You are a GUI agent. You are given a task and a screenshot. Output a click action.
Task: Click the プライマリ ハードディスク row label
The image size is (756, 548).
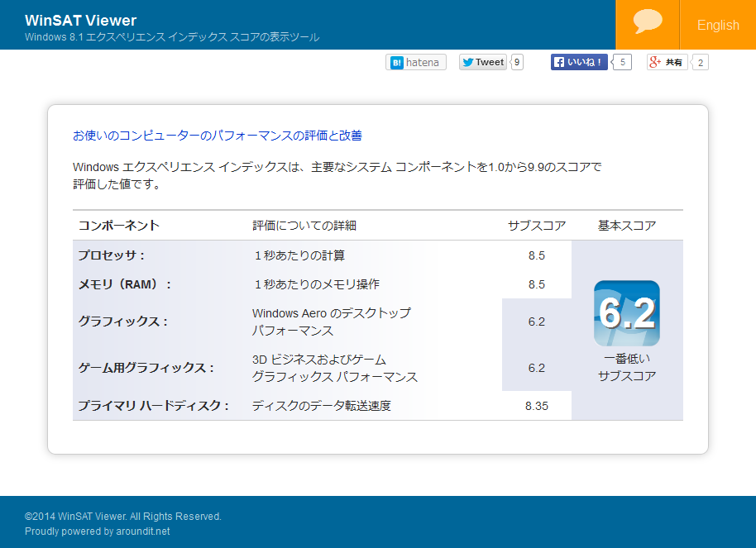[x=153, y=406]
